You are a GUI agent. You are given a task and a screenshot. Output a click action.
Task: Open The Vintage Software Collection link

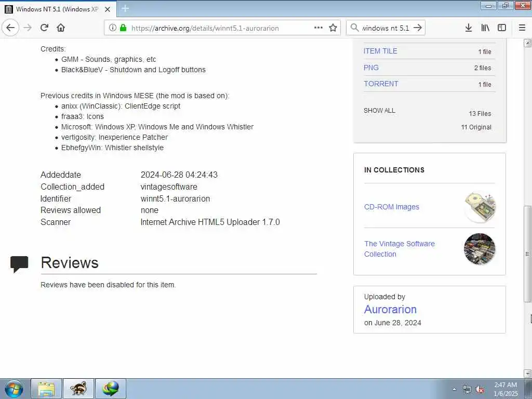click(400, 249)
